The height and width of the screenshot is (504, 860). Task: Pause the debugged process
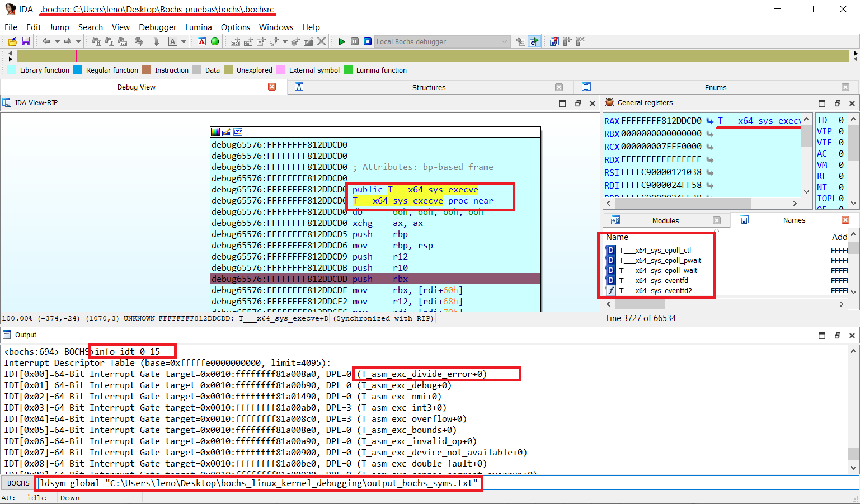pos(354,41)
